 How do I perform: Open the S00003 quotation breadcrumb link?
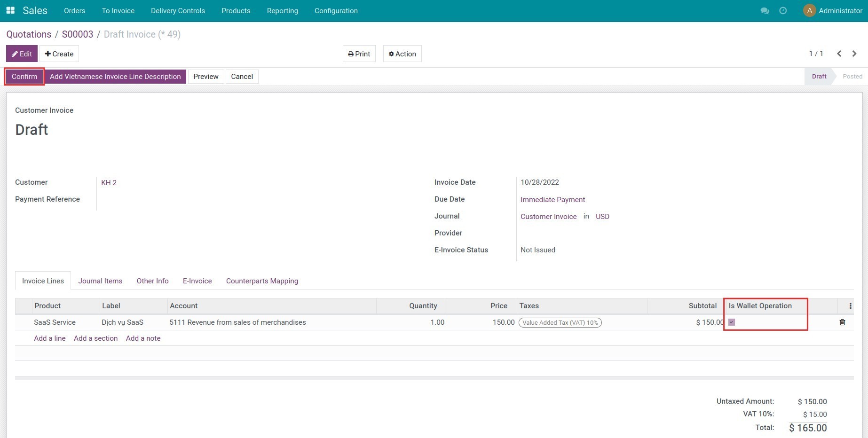77,34
